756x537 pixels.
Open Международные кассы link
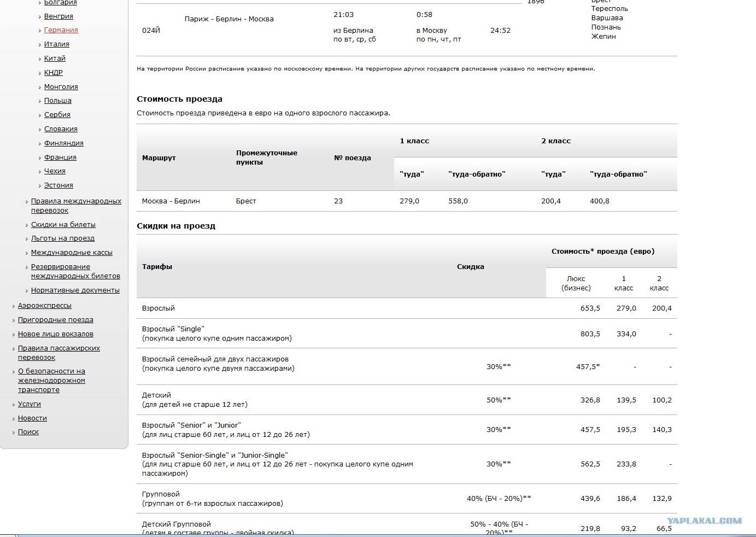click(x=72, y=253)
